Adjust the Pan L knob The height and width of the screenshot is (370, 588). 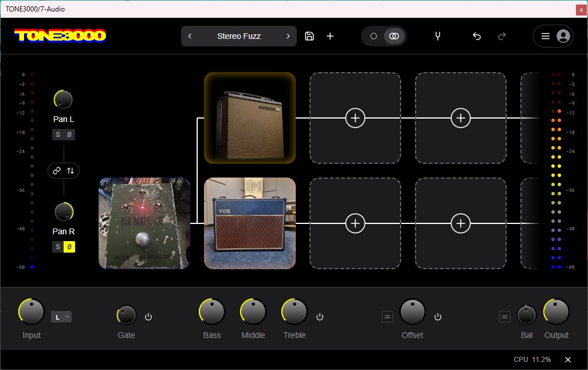64,100
